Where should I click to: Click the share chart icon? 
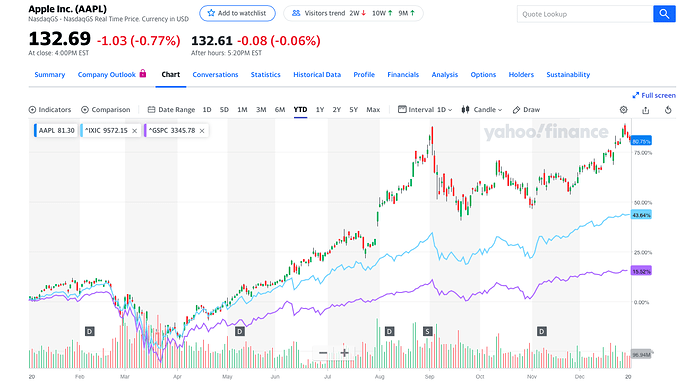(646, 110)
